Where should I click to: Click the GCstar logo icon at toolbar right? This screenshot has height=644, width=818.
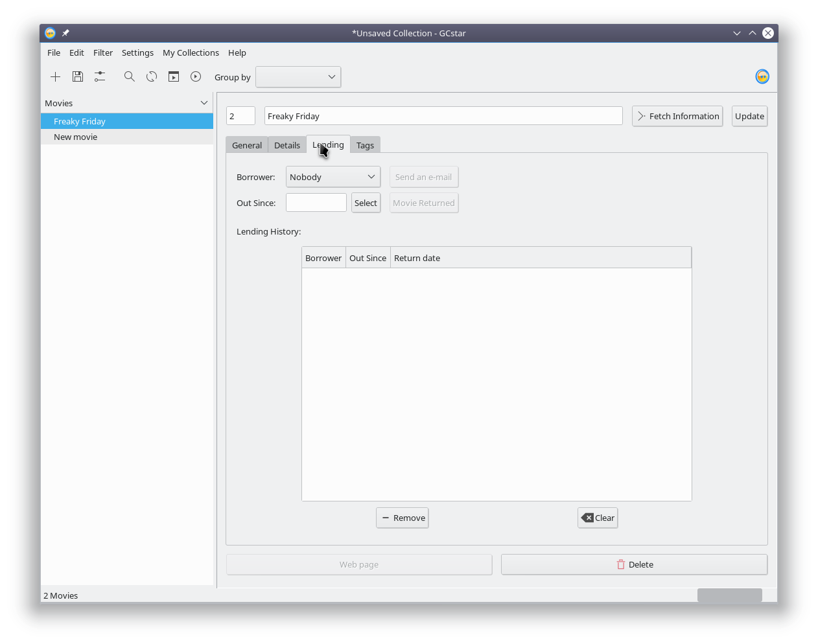pos(762,77)
